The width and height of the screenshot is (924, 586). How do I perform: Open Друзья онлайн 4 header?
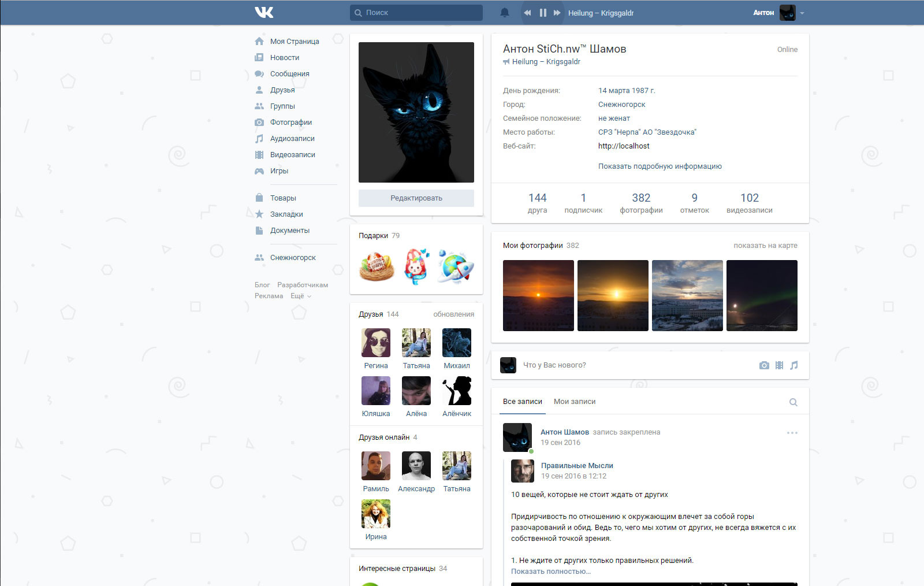[388, 437]
